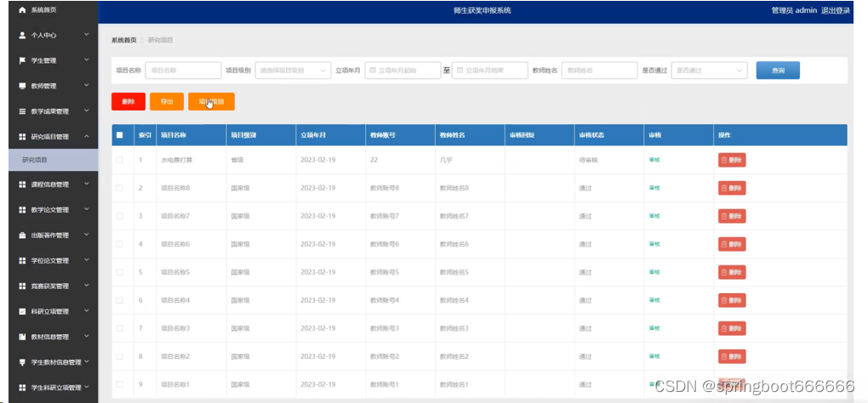Click the monitor icon for 教师管理

click(22, 86)
